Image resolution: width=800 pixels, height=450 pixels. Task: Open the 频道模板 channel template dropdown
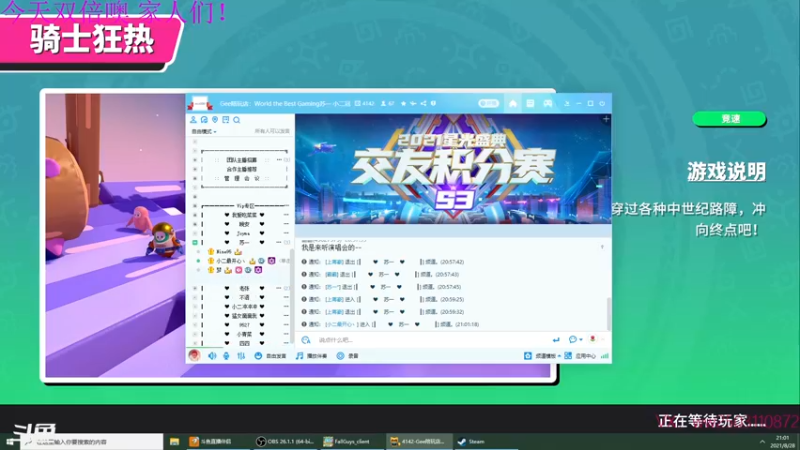(x=543, y=356)
